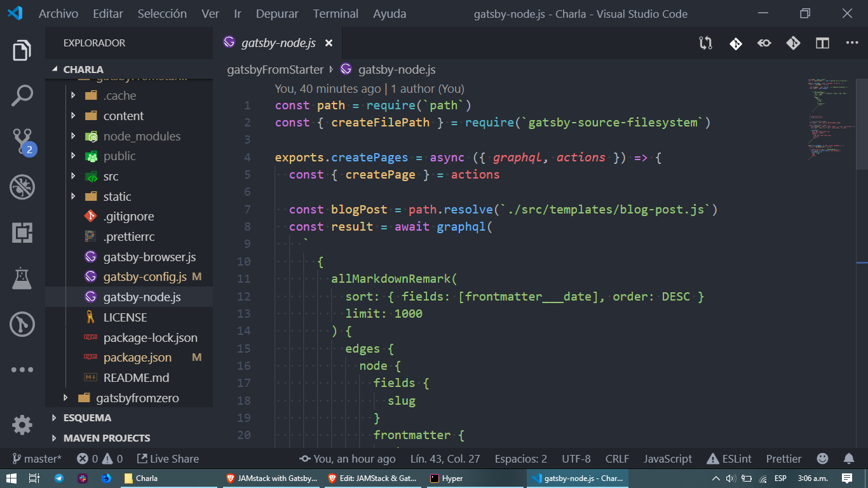Click the second git diamond icon beside split editor
Image resolution: width=868 pixels, height=488 pixels.
click(x=793, y=43)
